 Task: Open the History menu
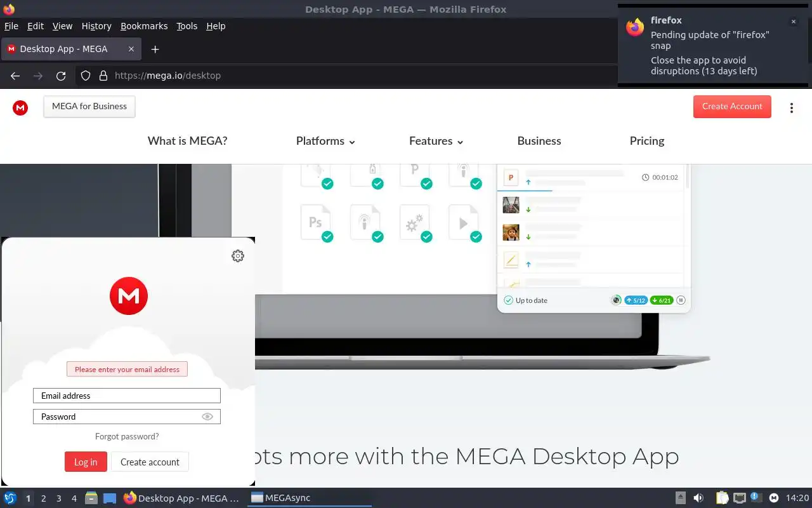click(x=96, y=26)
